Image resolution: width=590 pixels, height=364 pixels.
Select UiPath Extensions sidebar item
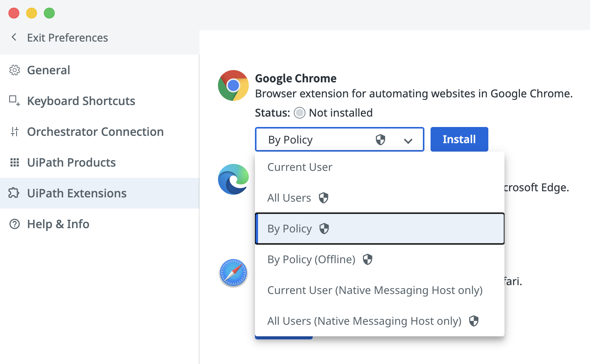pos(99,193)
